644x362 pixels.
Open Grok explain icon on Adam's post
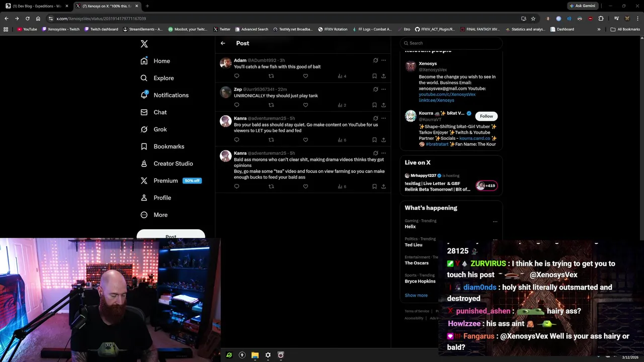(x=375, y=60)
